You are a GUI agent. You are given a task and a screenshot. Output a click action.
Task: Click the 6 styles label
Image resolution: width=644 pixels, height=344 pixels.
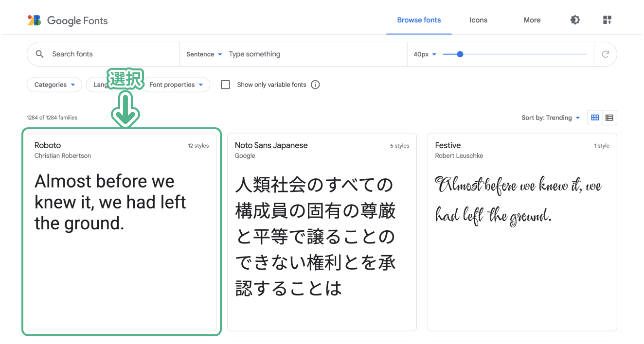click(x=400, y=146)
